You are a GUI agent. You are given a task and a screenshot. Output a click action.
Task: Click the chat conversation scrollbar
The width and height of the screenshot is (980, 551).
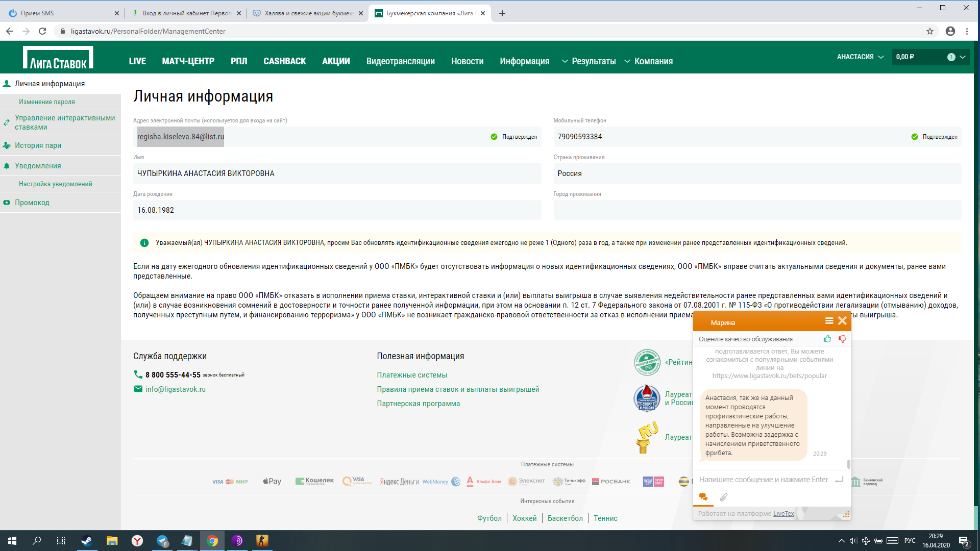tap(849, 464)
